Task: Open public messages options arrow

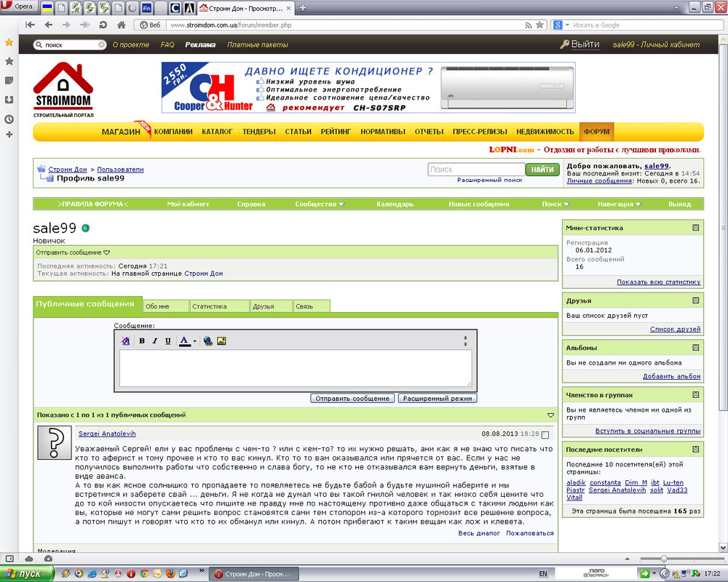Action: 550,415
